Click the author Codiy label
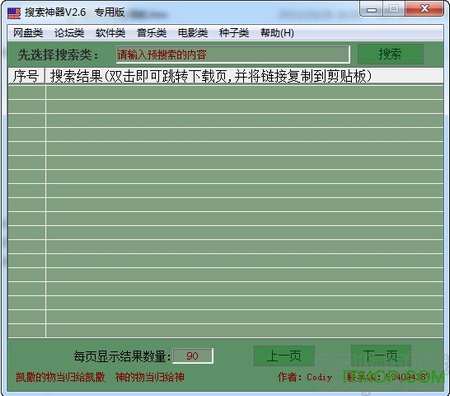 click(x=305, y=377)
